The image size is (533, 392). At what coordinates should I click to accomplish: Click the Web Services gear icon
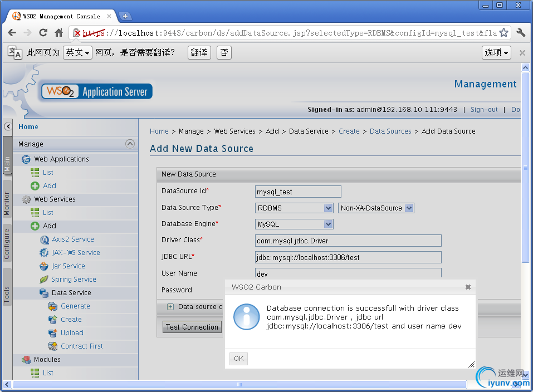coord(26,199)
